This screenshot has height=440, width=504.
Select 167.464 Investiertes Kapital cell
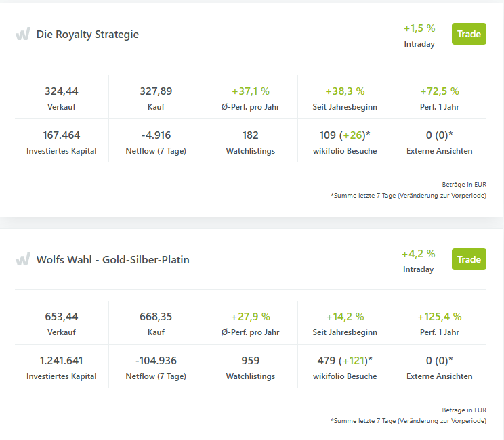pyautogui.click(x=62, y=141)
